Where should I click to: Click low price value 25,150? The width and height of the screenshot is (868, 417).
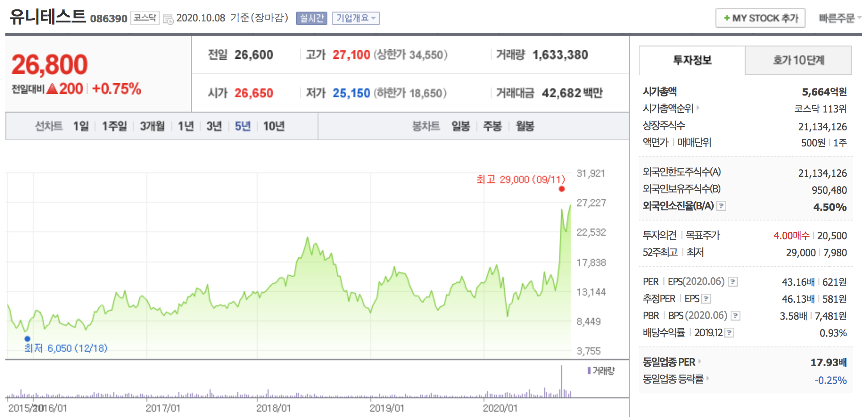(351, 93)
